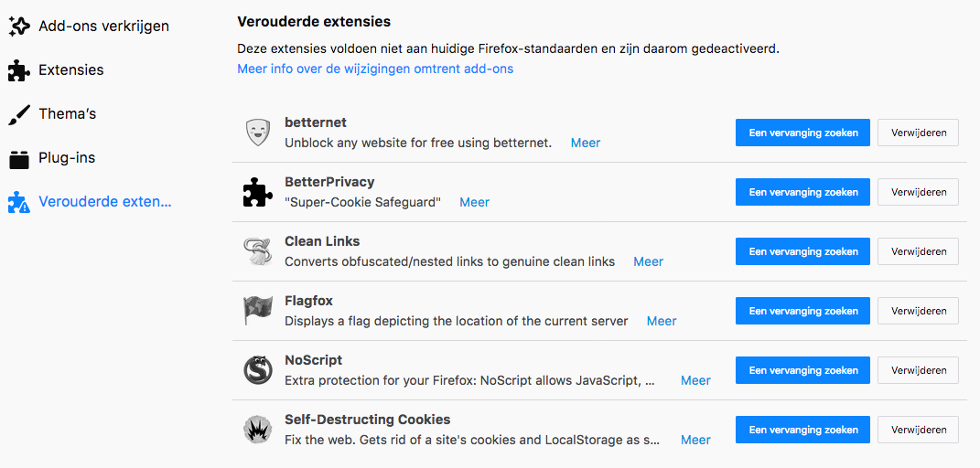Click the BetterPrivacy puzzle piece icon
The height and width of the screenshot is (468, 980).
pyautogui.click(x=258, y=193)
